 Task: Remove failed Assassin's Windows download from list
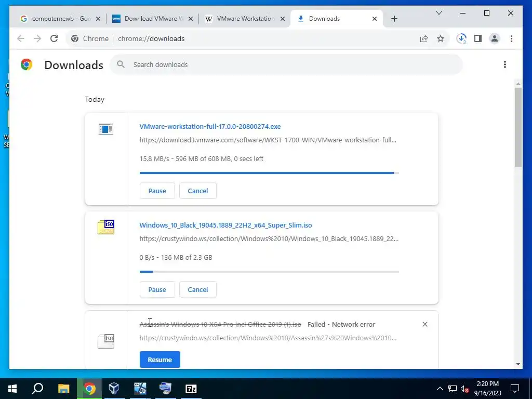[x=425, y=324]
